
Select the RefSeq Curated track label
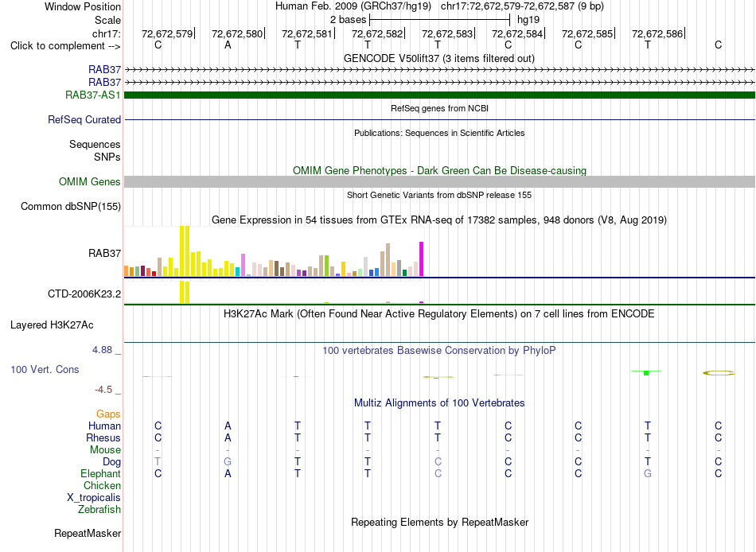[84, 119]
